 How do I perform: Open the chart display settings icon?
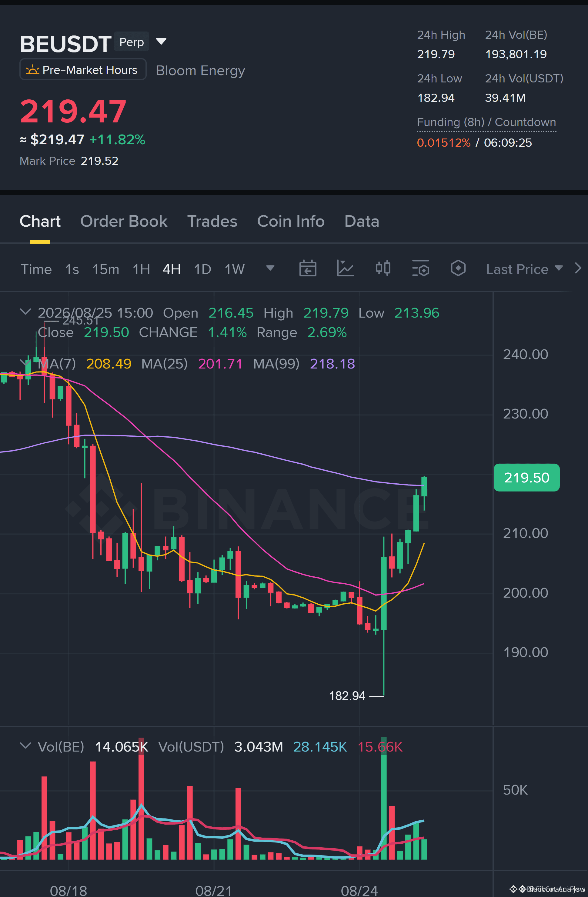coord(421,268)
